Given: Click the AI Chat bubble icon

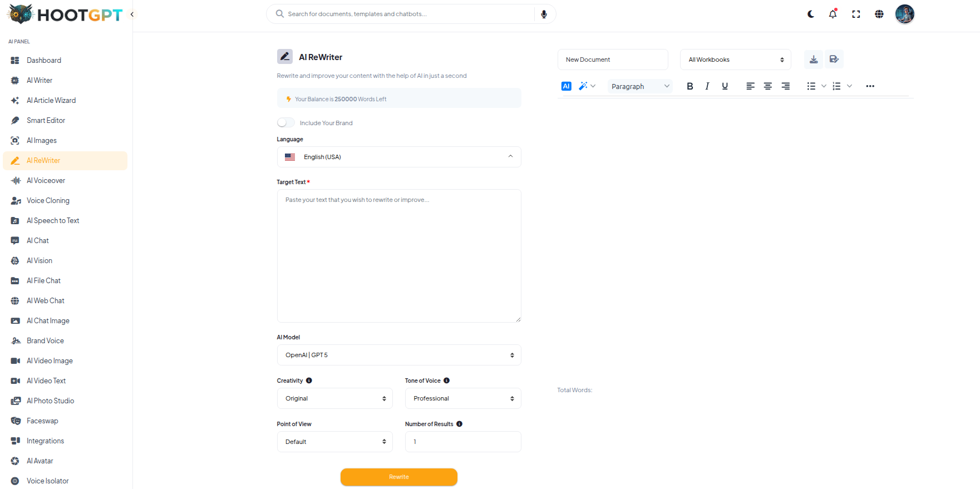Looking at the screenshot, I should pos(16,240).
